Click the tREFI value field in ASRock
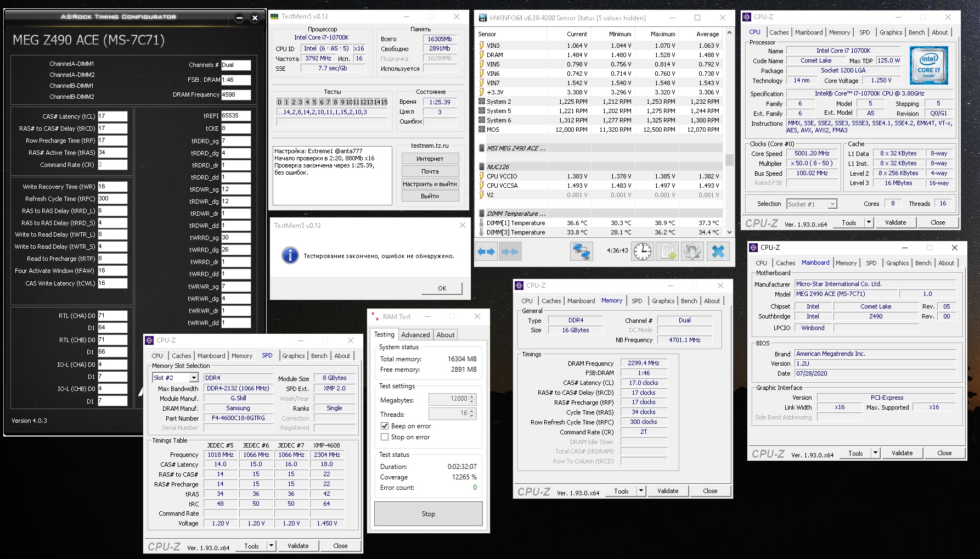 pyautogui.click(x=236, y=116)
